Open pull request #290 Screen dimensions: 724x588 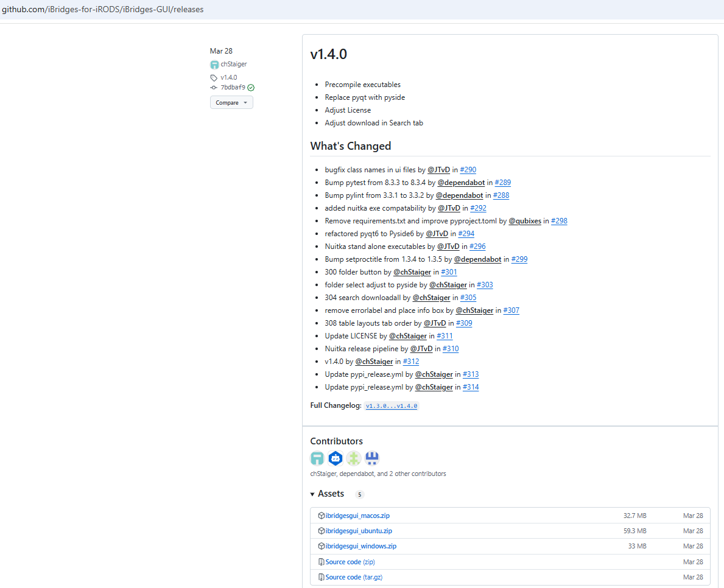pyautogui.click(x=468, y=170)
